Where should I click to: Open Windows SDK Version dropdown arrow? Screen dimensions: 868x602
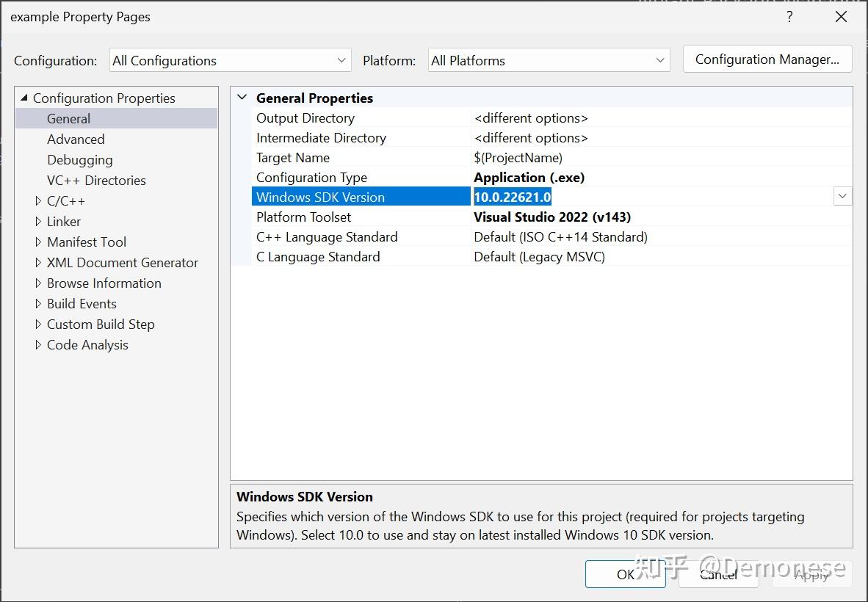tap(842, 197)
